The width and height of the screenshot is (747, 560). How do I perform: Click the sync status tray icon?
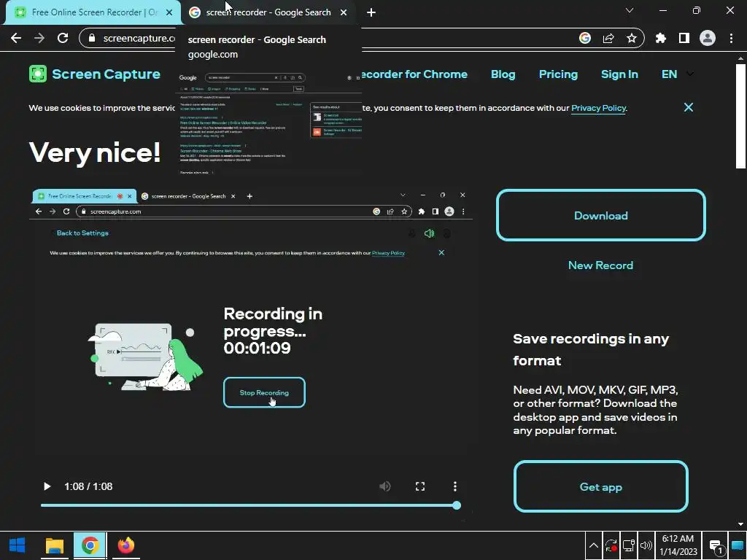pyautogui.click(x=611, y=545)
